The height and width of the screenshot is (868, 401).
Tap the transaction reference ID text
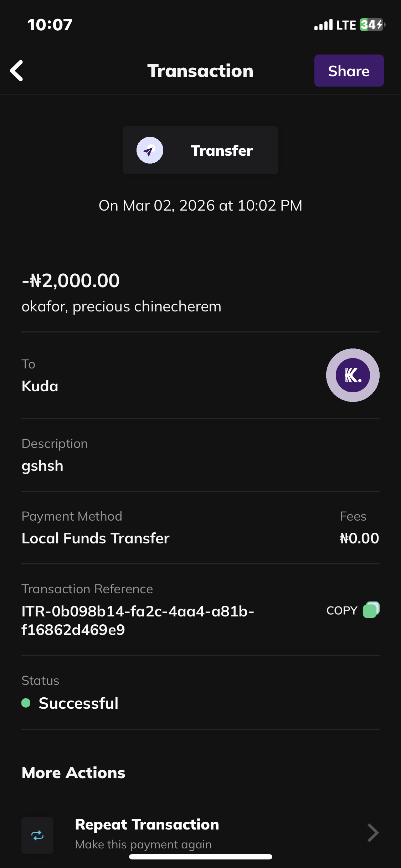tap(138, 620)
